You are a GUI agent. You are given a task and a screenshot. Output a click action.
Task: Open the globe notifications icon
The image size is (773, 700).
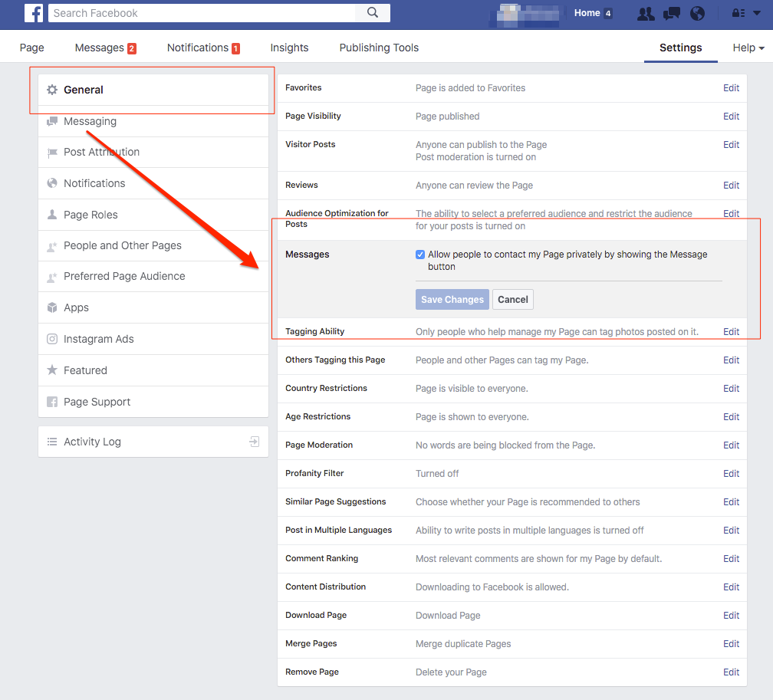click(x=697, y=13)
